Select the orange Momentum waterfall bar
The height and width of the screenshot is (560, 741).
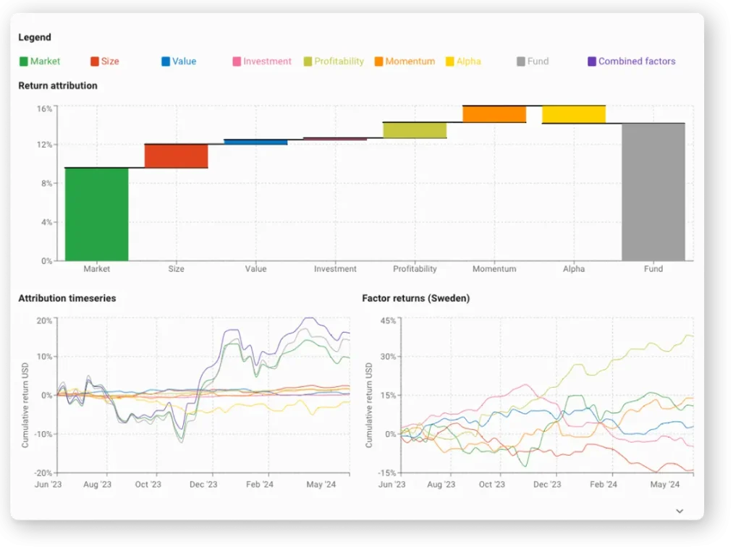point(494,114)
